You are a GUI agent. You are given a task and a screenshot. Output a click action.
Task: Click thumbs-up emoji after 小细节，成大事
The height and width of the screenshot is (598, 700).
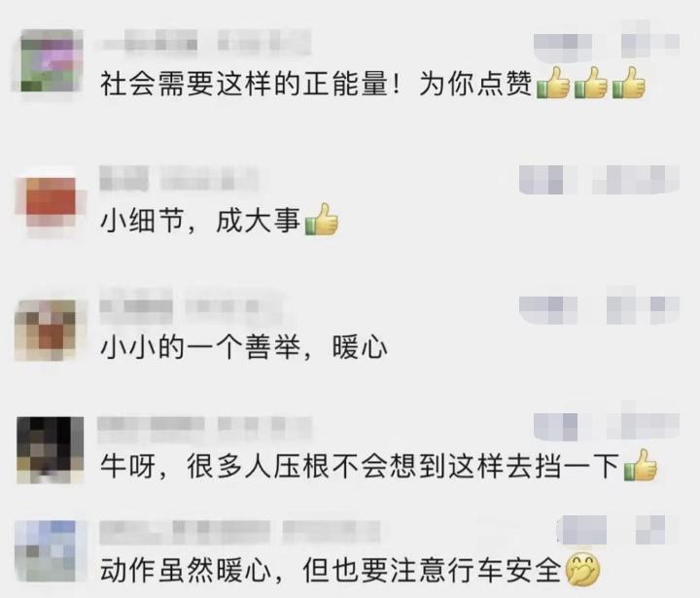[321, 220]
